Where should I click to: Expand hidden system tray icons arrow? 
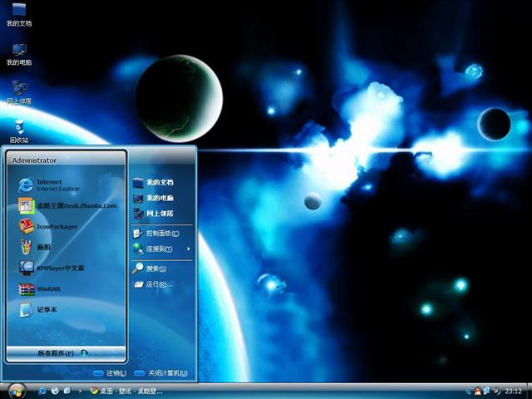(x=469, y=392)
